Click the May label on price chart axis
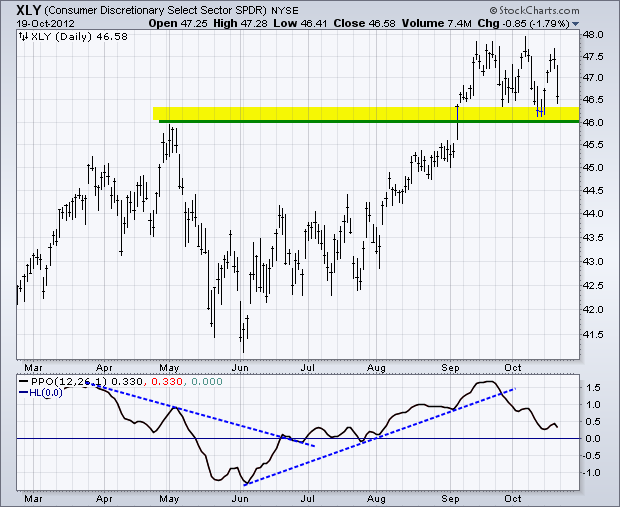 tap(169, 368)
